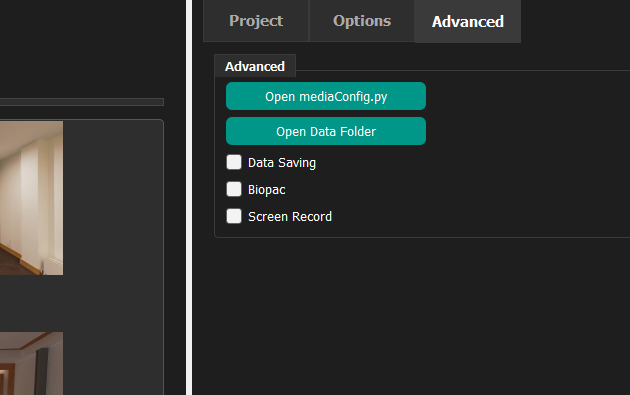Select the lower room thumbnail image

pyautogui.click(x=31, y=363)
